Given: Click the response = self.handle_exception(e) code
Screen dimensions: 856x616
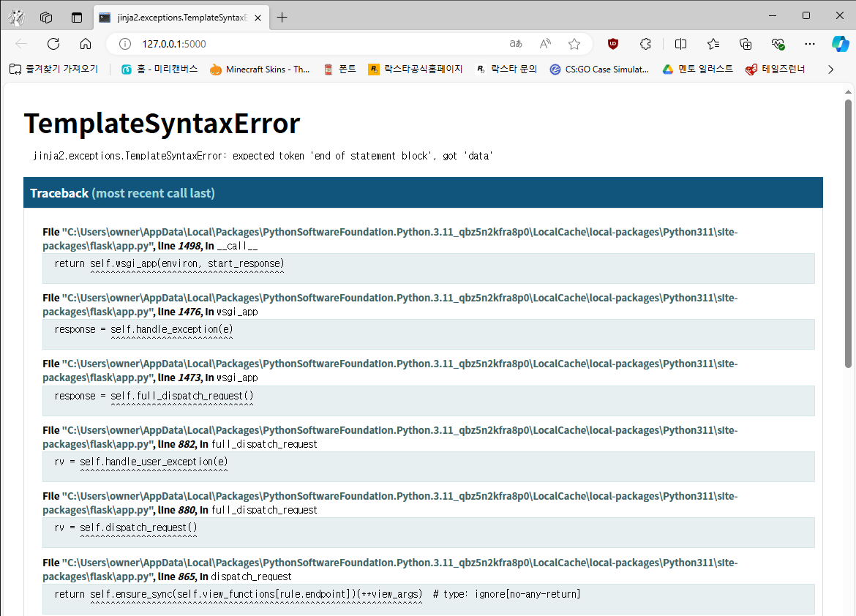Looking at the screenshot, I should (x=143, y=329).
